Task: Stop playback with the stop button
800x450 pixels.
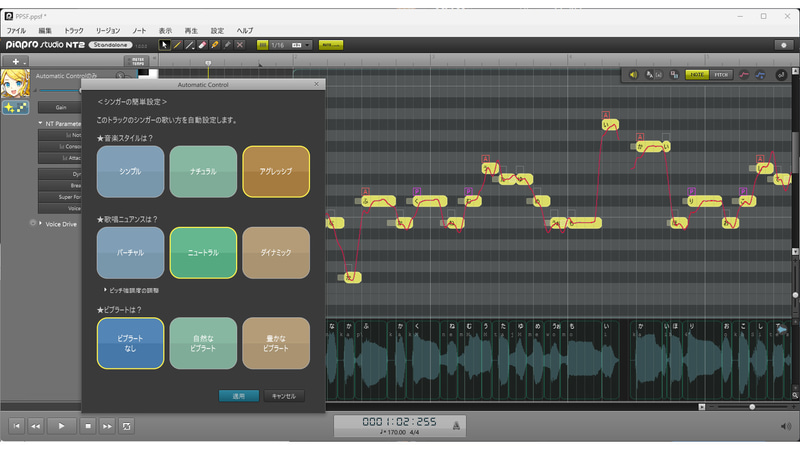Action: click(x=88, y=426)
